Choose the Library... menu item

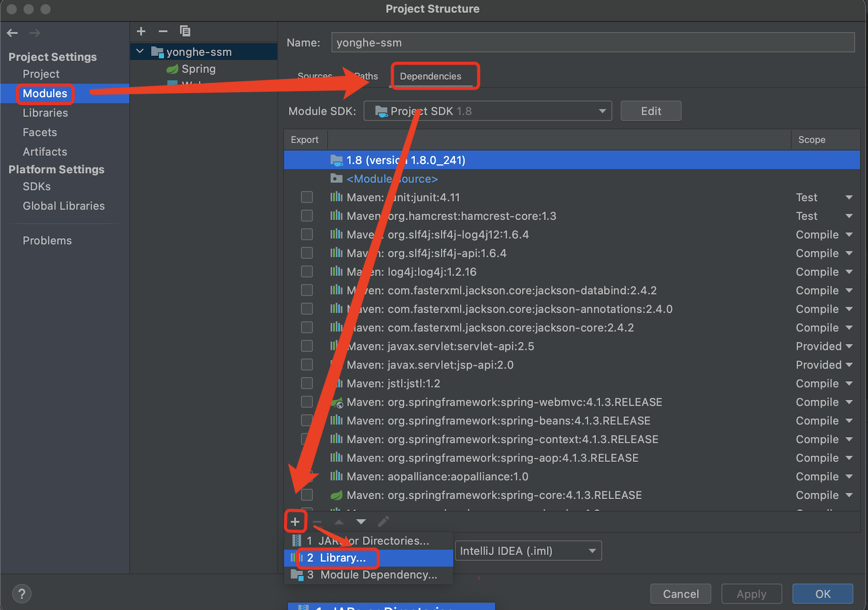point(369,558)
